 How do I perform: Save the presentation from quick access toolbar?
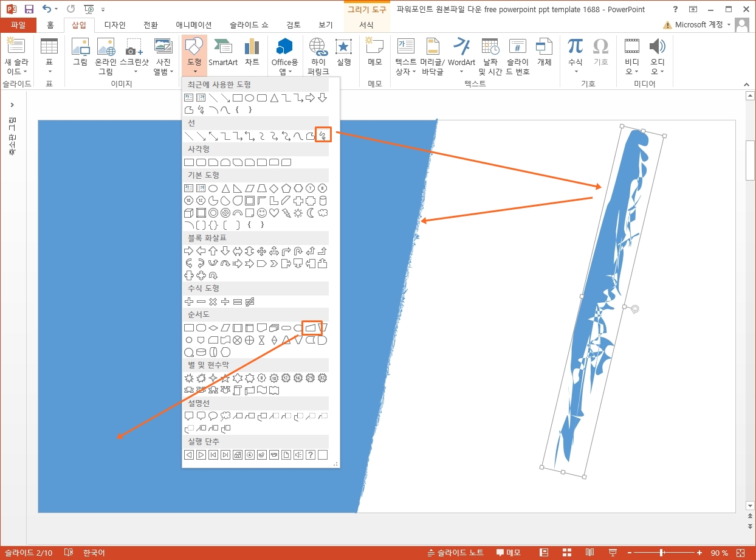(x=29, y=9)
